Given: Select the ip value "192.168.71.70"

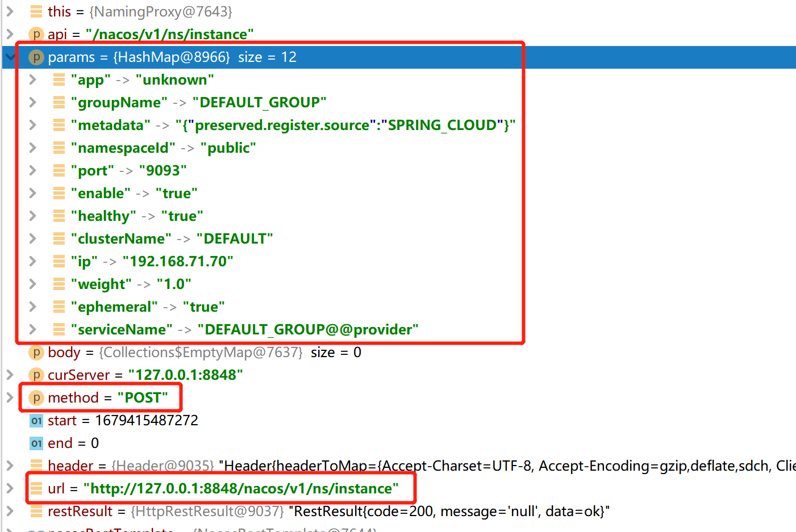Looking at the screenshot, I should [x=178, y=262].
